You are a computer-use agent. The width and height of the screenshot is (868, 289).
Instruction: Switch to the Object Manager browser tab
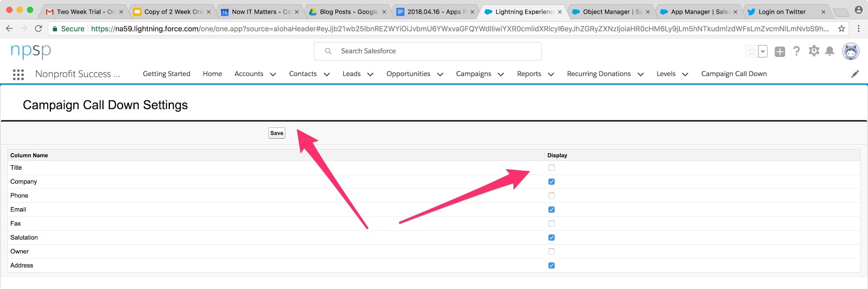608,11
